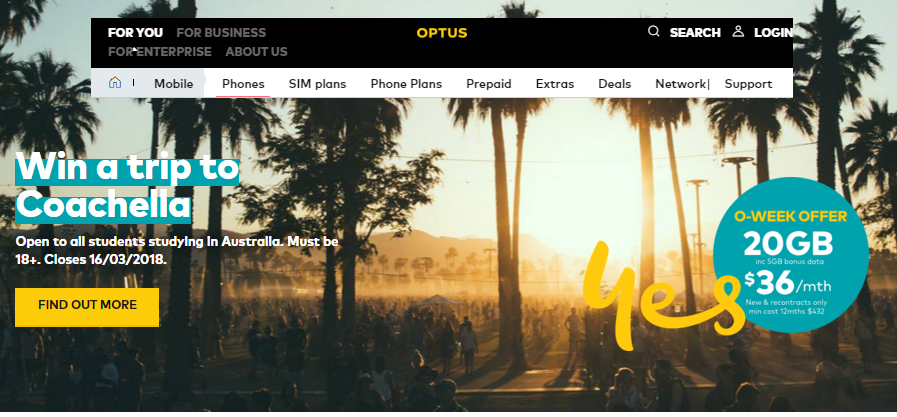View Deals from navigation bar
This screenshot has width=897, height=417.
coord(614,84)
